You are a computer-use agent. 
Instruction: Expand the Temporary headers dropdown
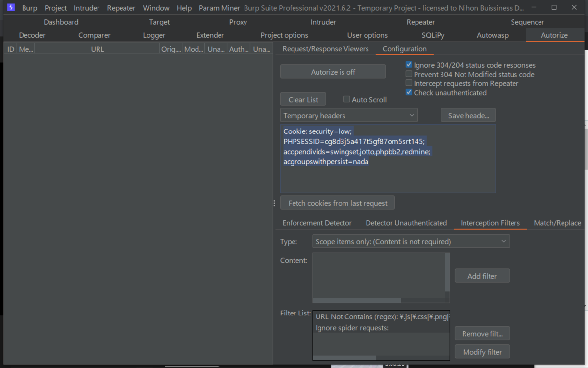coord(349,115)
